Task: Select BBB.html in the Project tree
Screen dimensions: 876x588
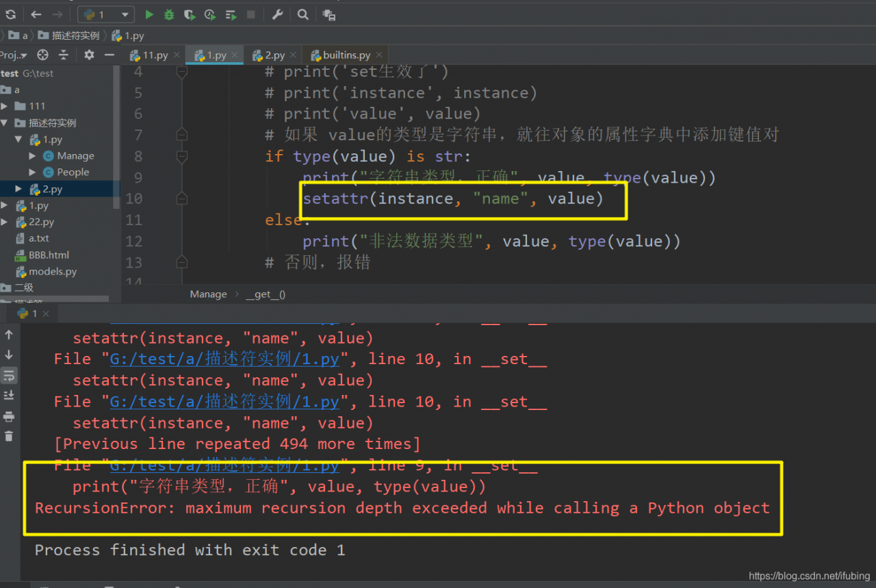Action: (42, 255)
